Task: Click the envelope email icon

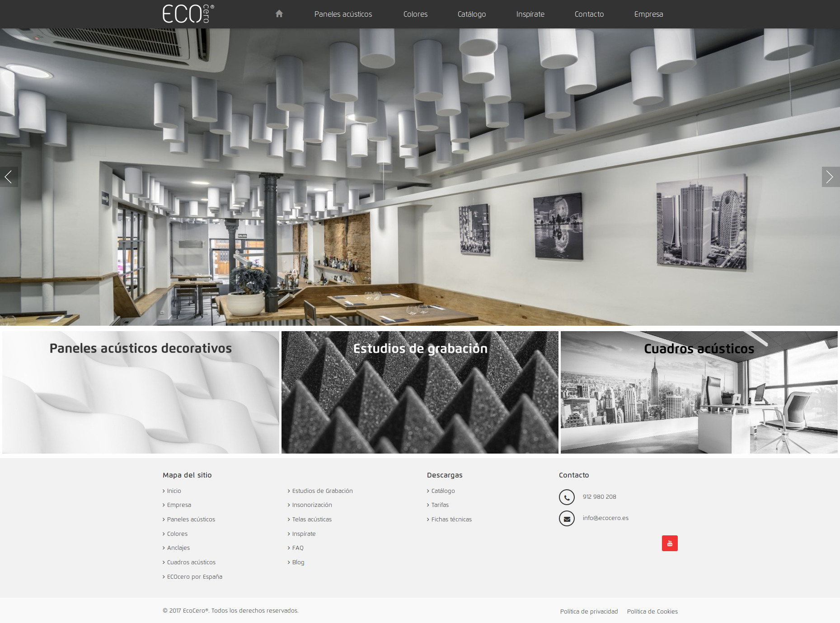Action: tap(567, 518)
